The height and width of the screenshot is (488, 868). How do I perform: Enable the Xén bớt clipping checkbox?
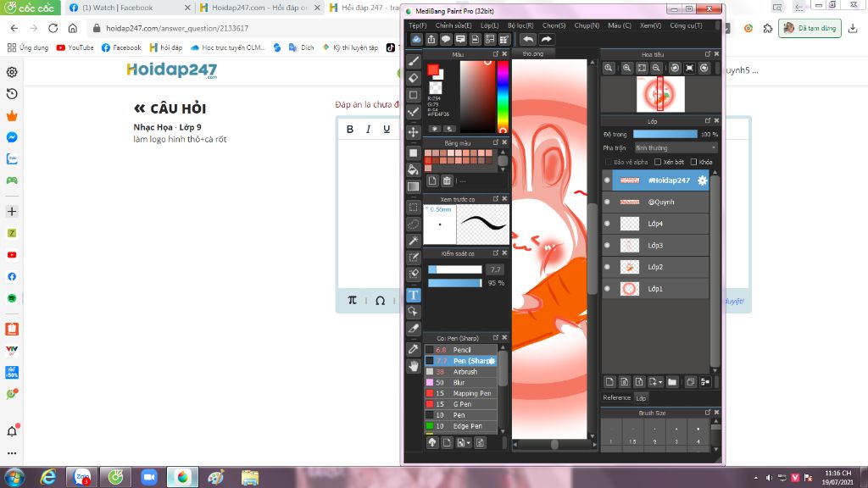point(658,162)
